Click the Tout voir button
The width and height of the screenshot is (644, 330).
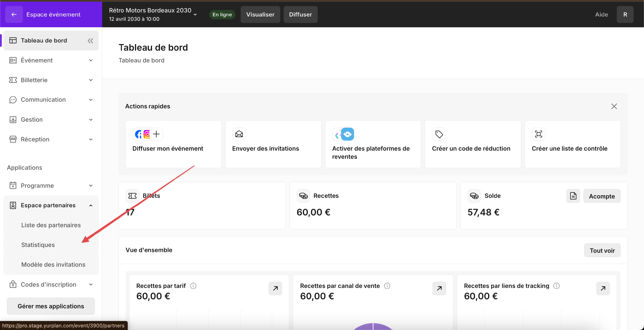coord(602,250)
